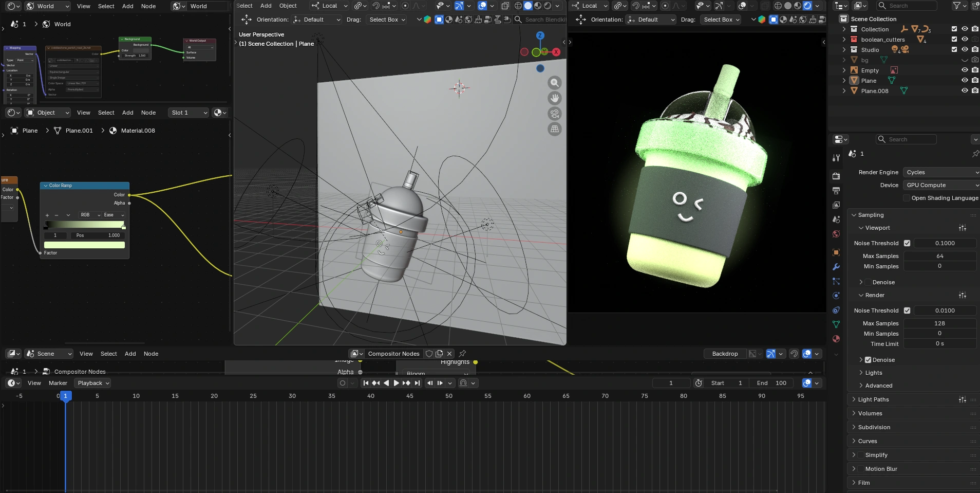Open the Render Engine dropdown showing Cycles
This screenshot has height=493, width=980.
point(941,172)
